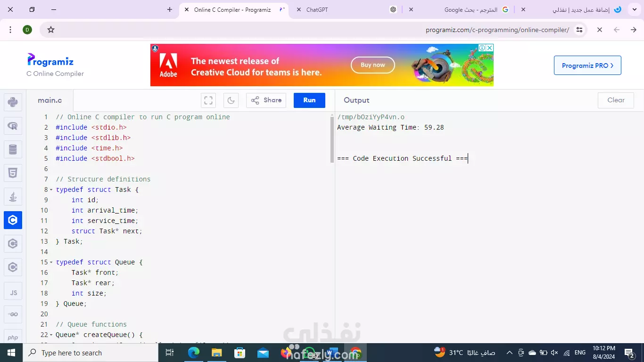Open File Explorer from taskbar

click(x=216, y=353)
